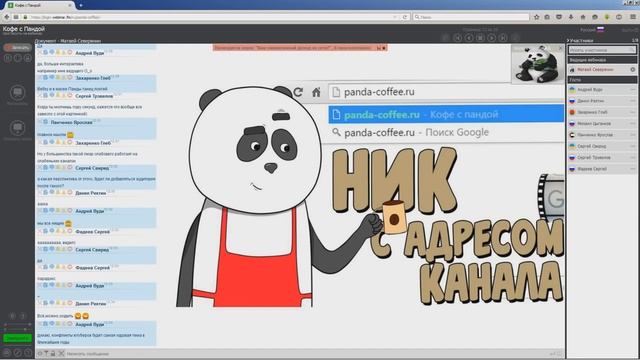
Task: Click the sender name Панченко Ярослав in chat
Action: point(71,122)
